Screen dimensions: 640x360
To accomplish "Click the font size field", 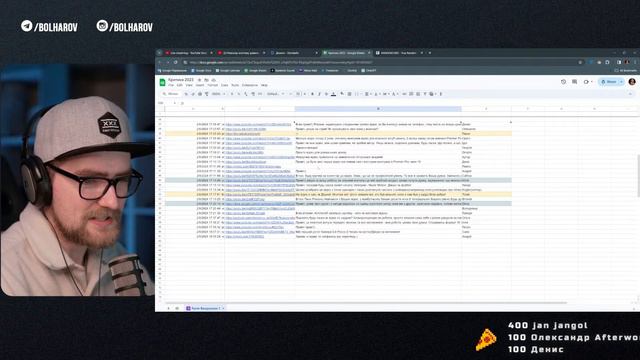I will tap(298, 94).
